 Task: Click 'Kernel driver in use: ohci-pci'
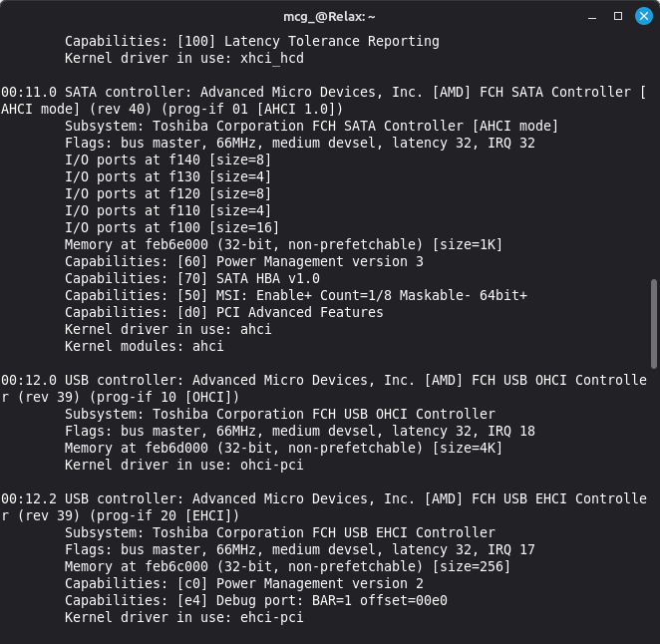184,465
